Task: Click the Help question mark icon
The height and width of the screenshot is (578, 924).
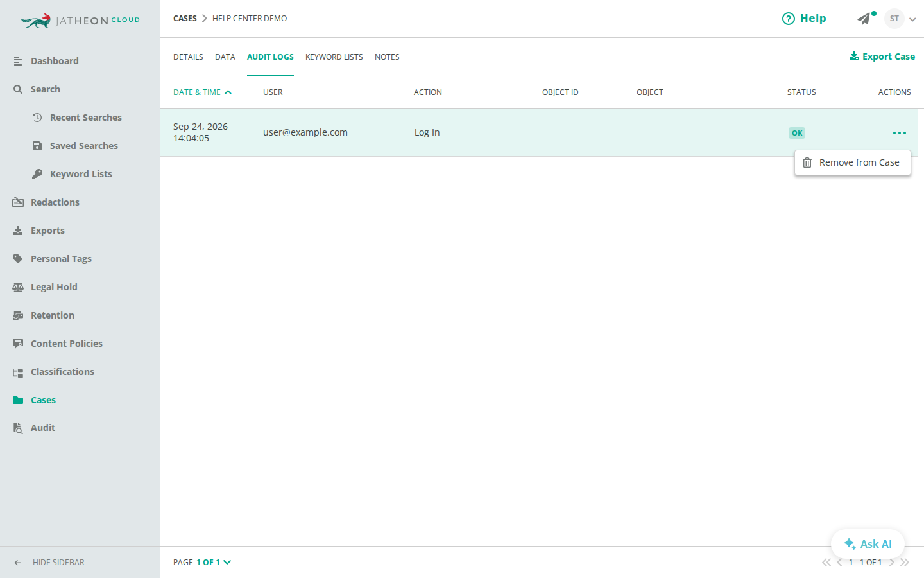Action: point(789,19)
